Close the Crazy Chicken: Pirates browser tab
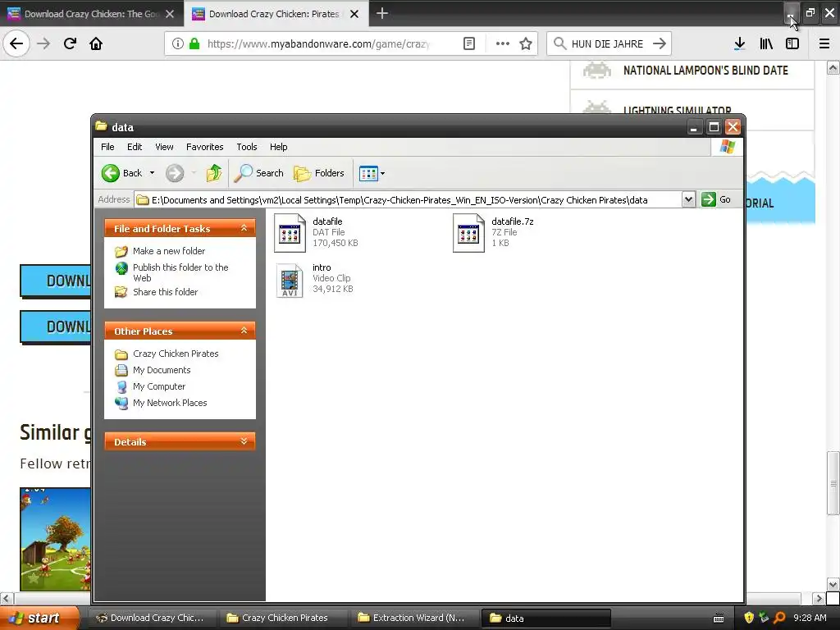Image resolution: width=840 pixels, height=630 pixels. [354, 14]
